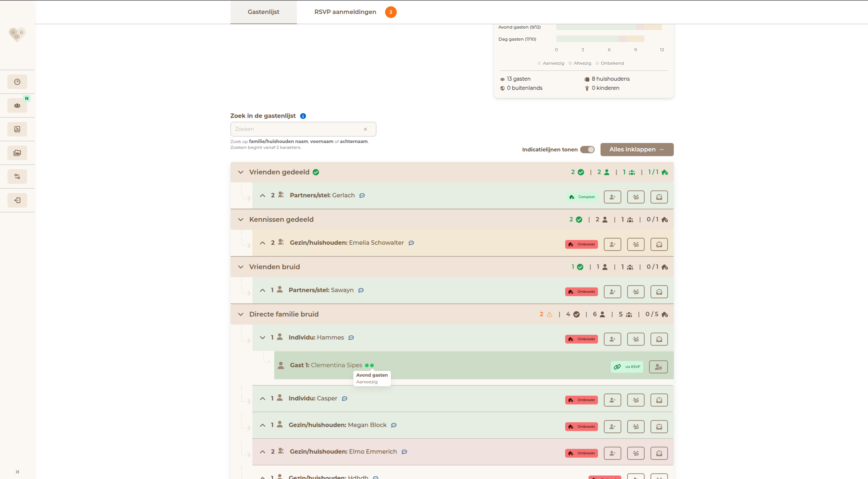Screen dimensions: 868x479
Task: Click the via RSVP badge for Clementina Sipes
Action: [x=627, y=367]
